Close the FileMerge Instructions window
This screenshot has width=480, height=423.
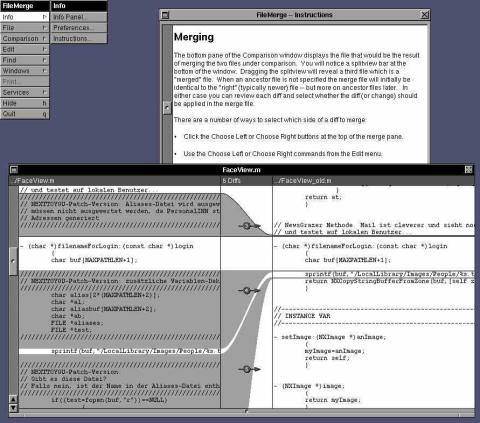(x=425, y=15)
